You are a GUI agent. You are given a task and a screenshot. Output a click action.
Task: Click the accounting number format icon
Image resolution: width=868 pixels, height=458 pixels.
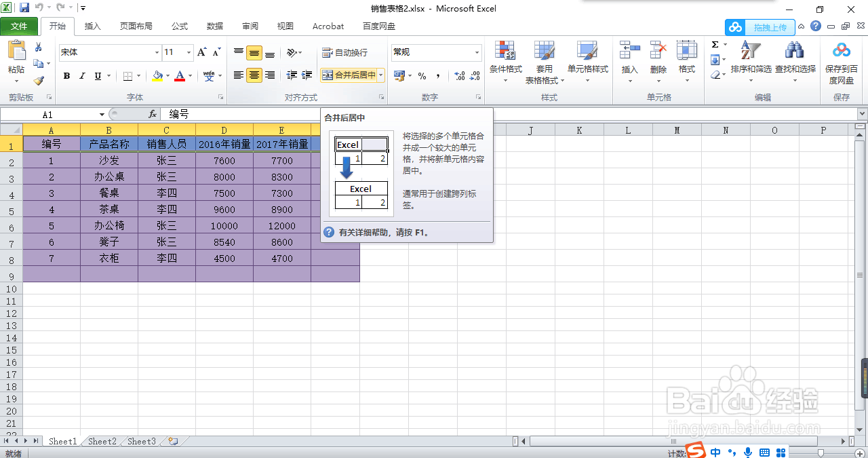pos(398,76)
